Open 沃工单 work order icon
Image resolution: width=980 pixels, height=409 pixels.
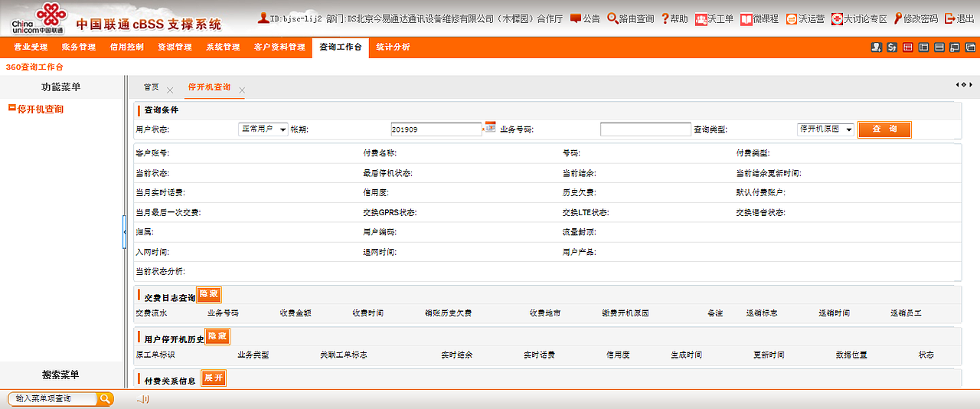click(x=701, y=18)
